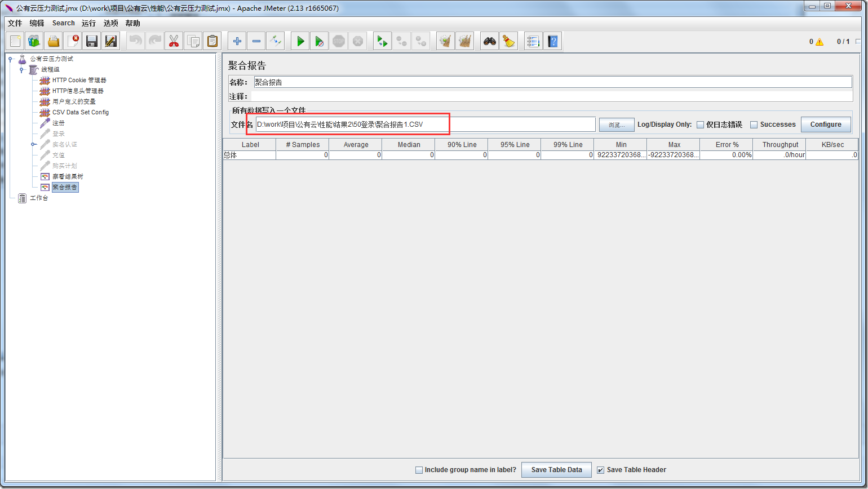This screenshot has height=489, width=868.
Task: Select HTTP Cookie 管理器 in the tree
Action: coord(79,80)
